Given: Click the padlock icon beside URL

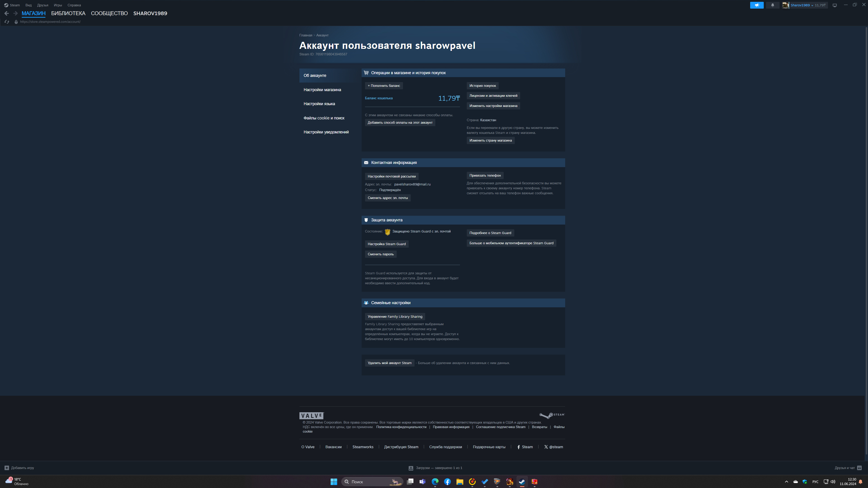Looking at the screenshot, I should pos(16,22).
